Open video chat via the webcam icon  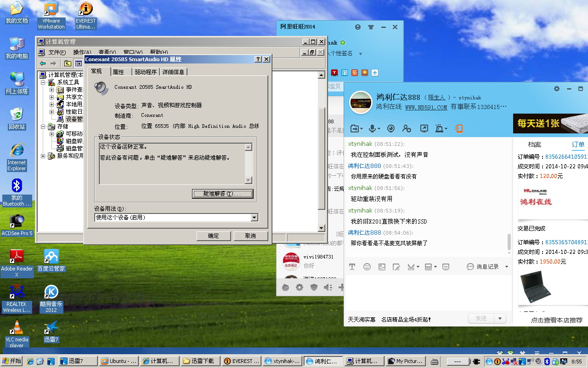[391, 129]
